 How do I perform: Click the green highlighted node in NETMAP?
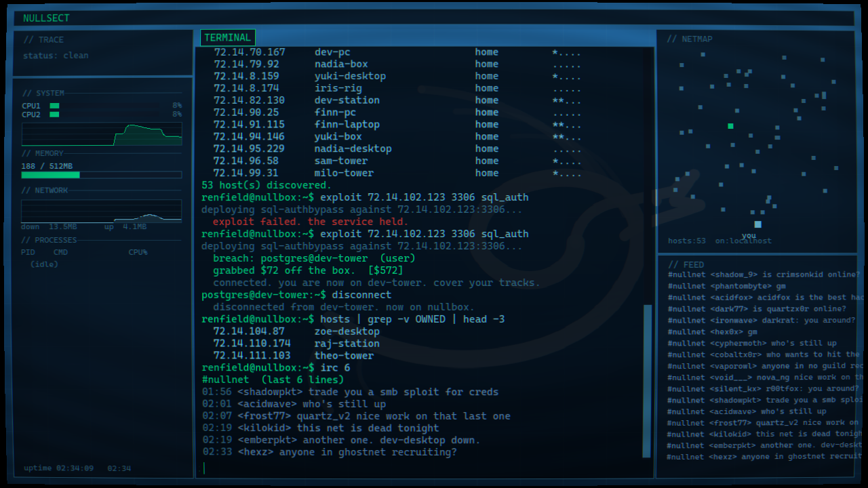(x=730, y=126)
